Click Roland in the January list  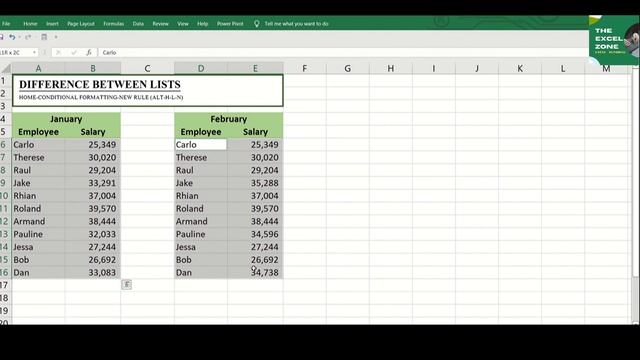tap(38, 209)
